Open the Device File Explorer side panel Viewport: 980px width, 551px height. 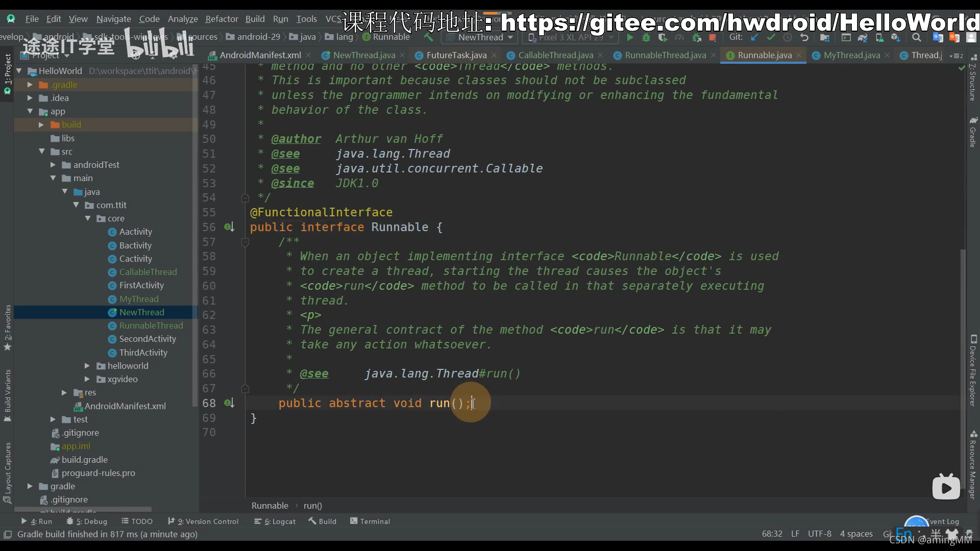coord(973,371)
